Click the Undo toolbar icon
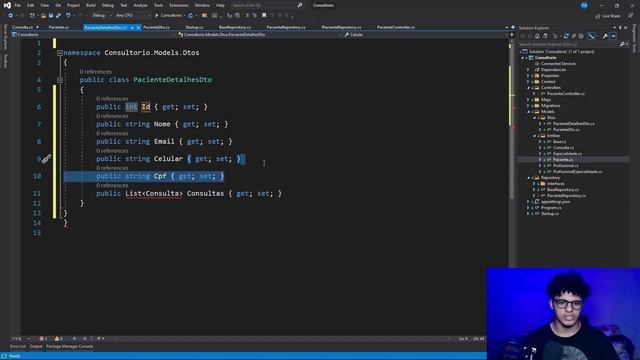The image size is (640, 360). pyautogui.click(x=68, y=16)
